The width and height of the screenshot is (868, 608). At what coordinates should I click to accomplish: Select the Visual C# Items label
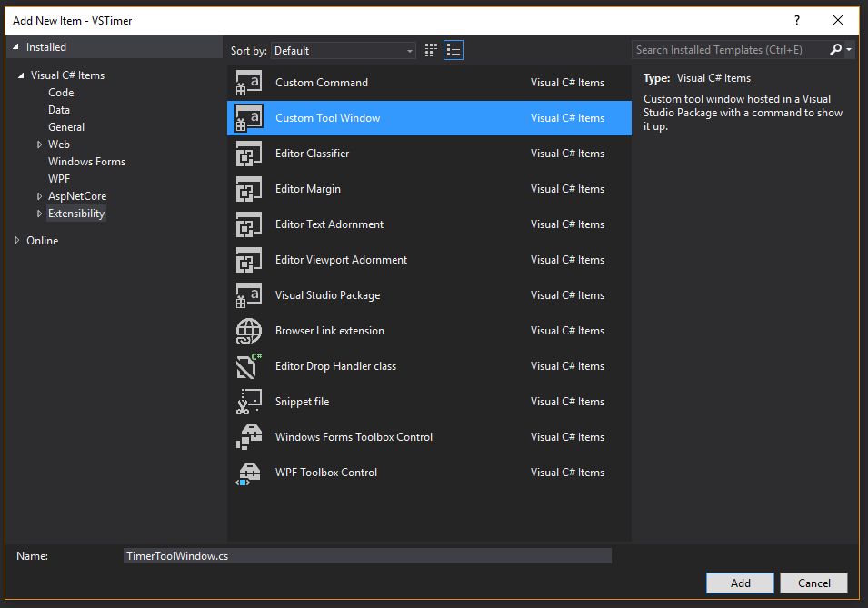[67, 75]
